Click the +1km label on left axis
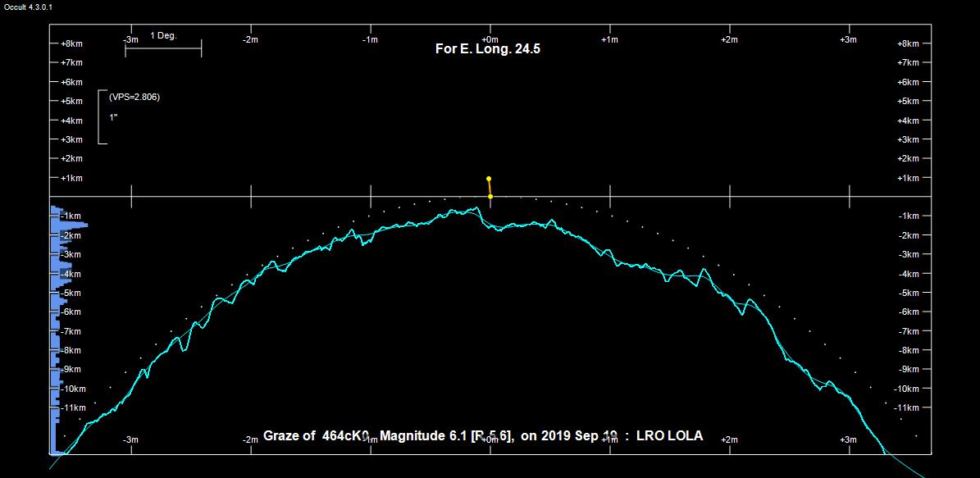980x478 pixels. click(x=71, y=178)
